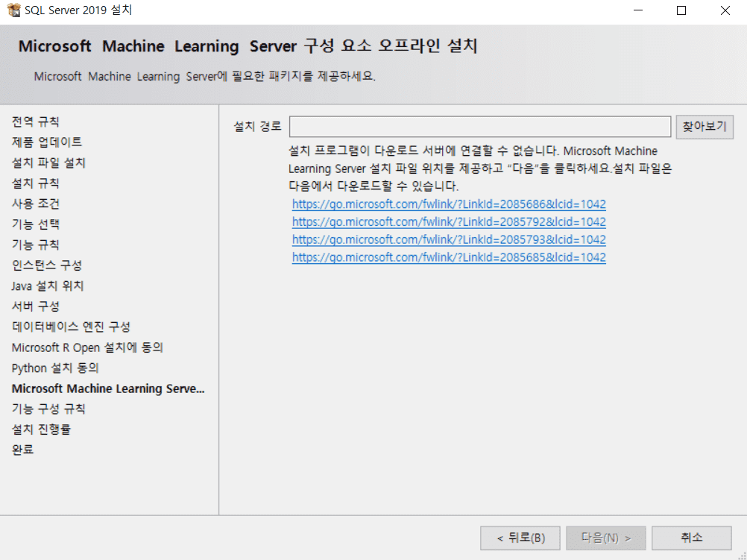Select the 인스턴스 구성 step
The height and width of the screenshot is (560, 747).
pos(47,265)
